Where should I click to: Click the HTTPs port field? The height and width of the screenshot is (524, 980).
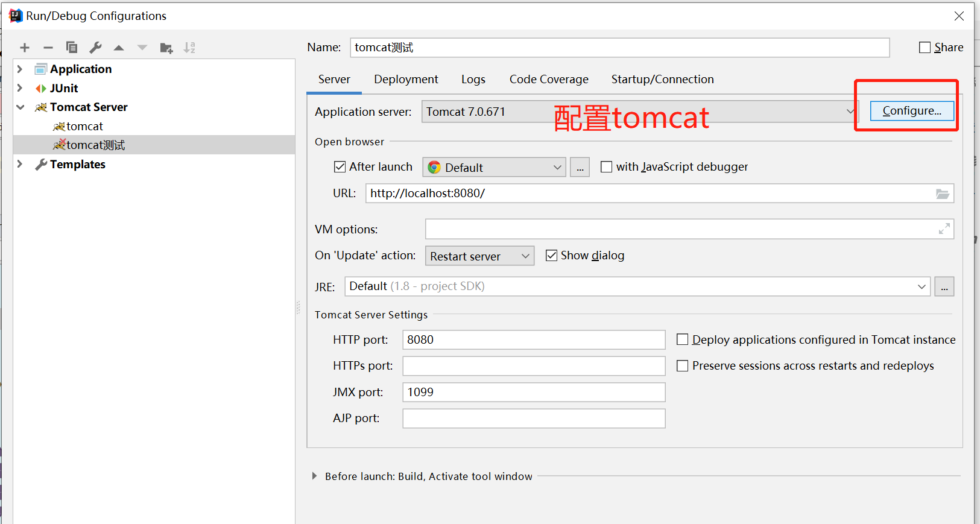(x=534, y=366)
